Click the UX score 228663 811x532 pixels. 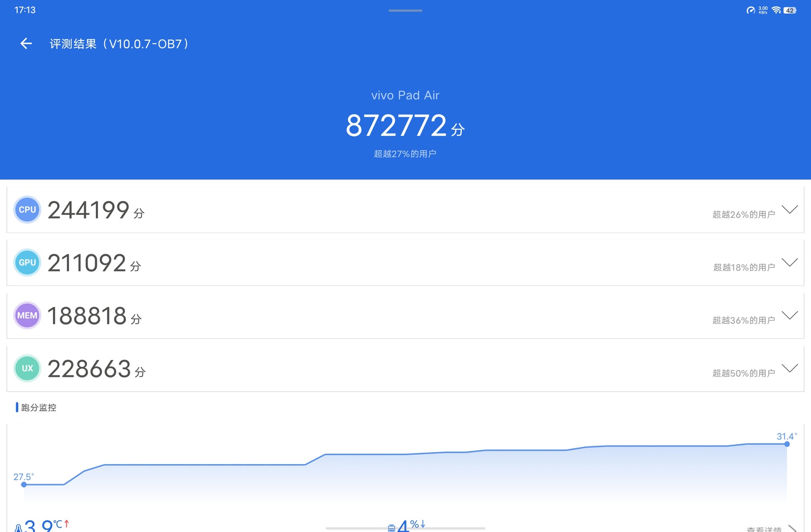tap(89, 369)
